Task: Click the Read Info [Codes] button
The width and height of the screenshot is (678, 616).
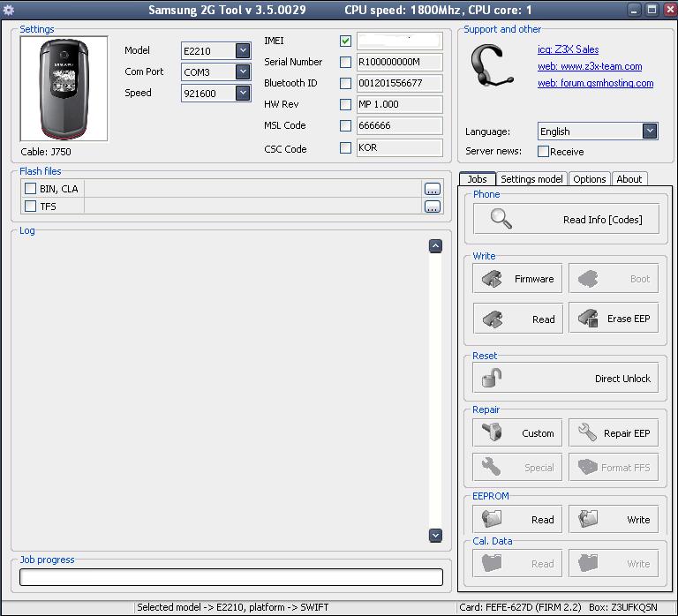Action: (x=566, y=219)
